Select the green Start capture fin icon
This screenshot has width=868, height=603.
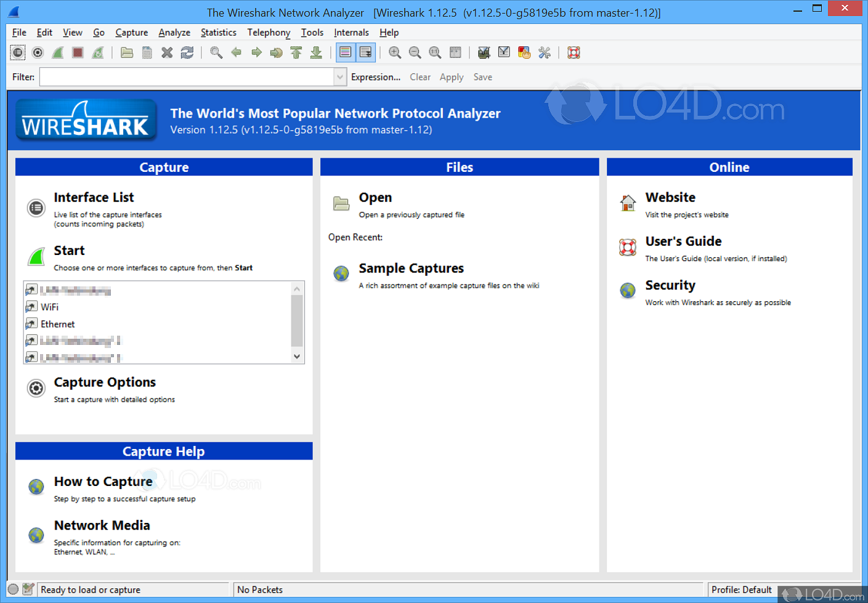[57, 52]
